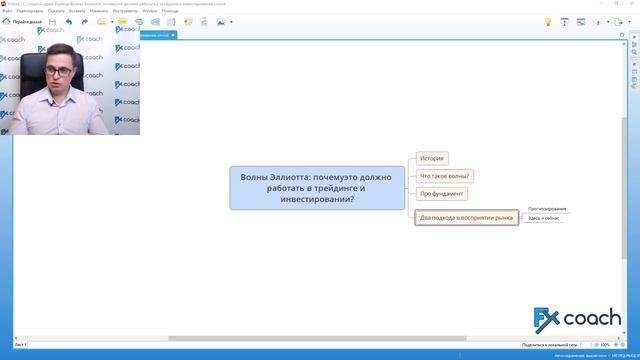Viewport: 640px width, 360px height.
Task: Insert a new topic using the toolbar icon
Action: pos(102,22)
